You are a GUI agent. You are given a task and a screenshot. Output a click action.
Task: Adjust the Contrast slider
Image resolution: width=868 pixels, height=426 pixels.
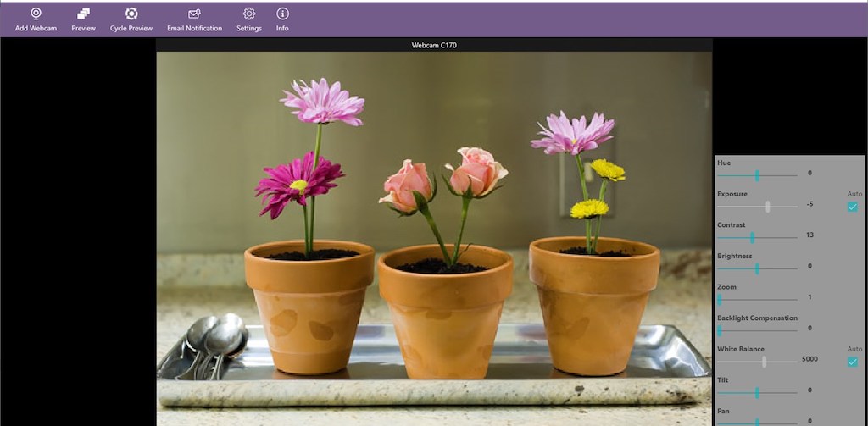752,238
